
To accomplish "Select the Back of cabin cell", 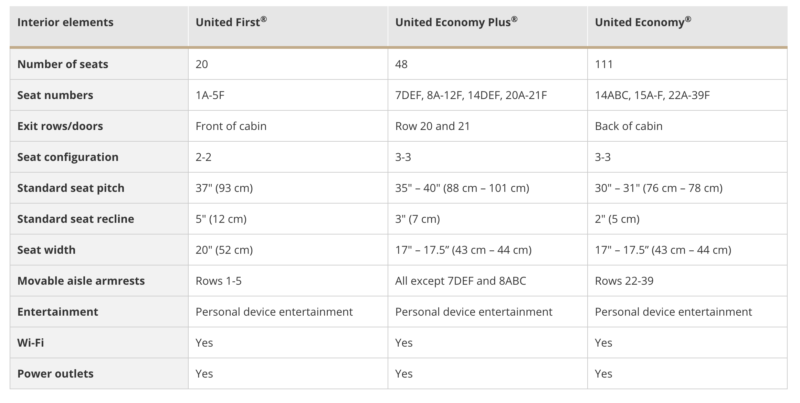I will pos(628,126).
